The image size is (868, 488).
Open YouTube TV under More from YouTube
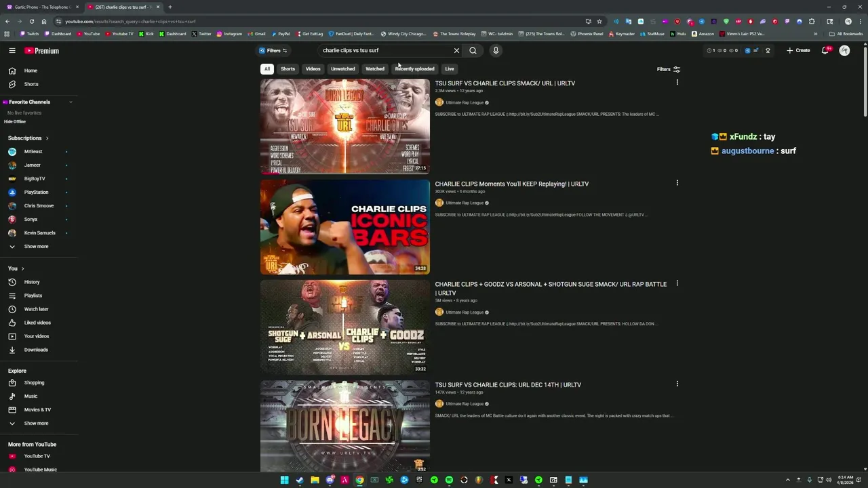click(x=38, y=456)
